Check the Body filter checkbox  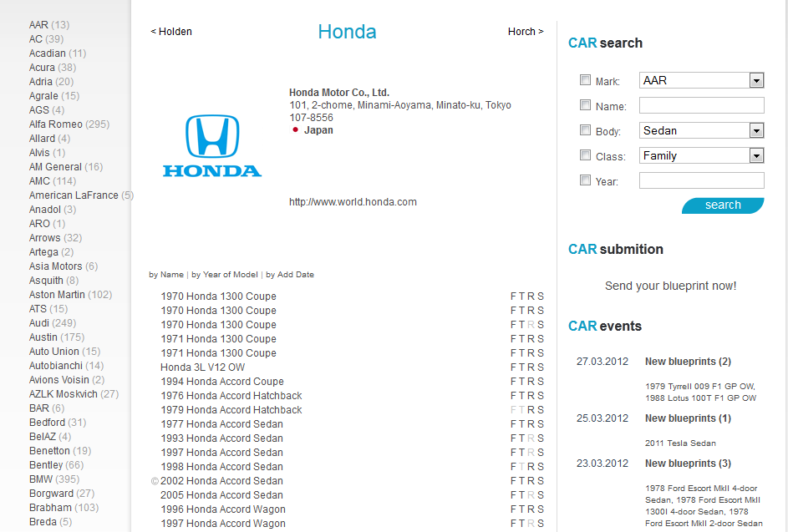[585, 130]
